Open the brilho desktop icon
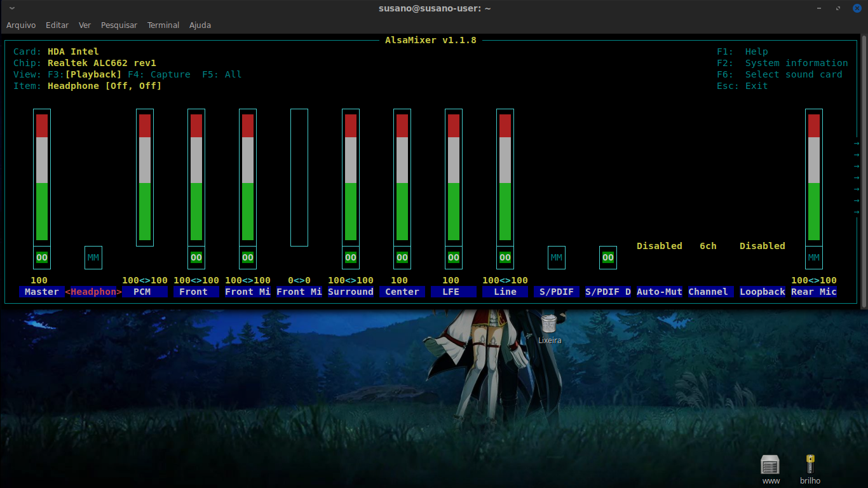868x488 pixels. point(810,470)
